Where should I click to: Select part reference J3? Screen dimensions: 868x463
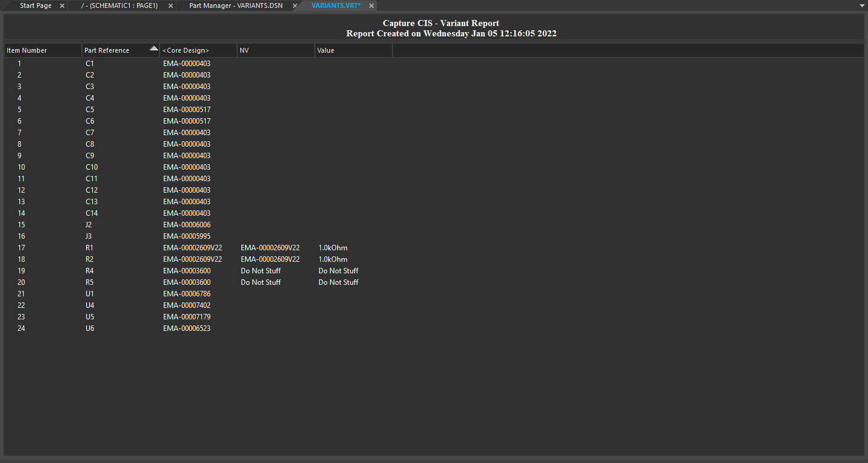coord(89,236)
